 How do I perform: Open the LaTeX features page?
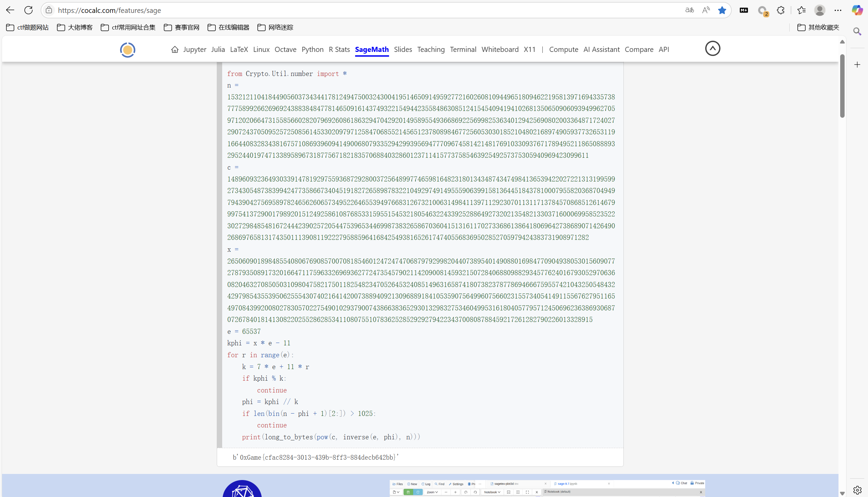pos(239,50)
